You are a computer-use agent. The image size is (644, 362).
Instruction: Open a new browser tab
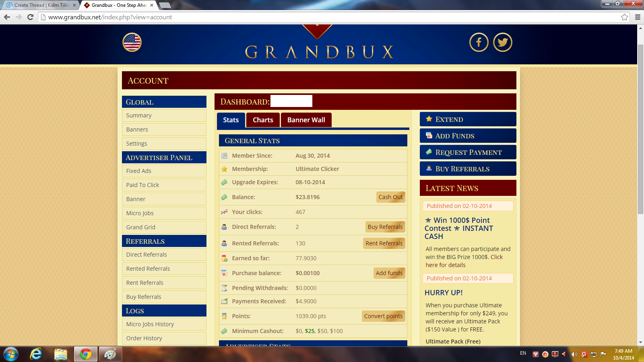(x=165, y=5)
